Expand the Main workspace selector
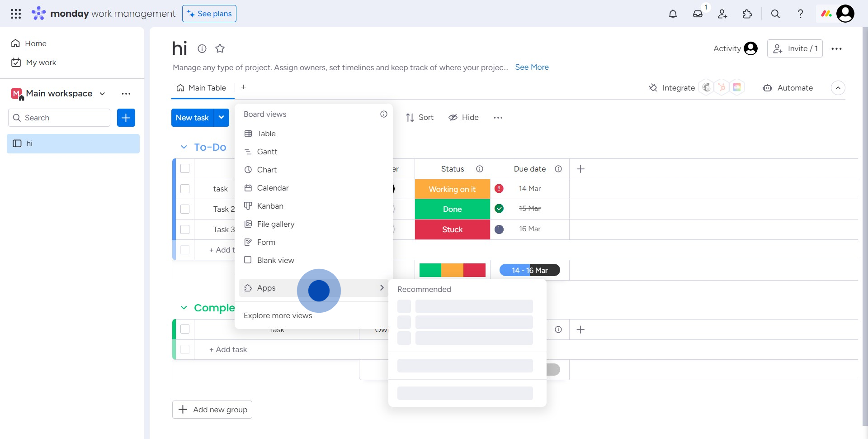This screenshot has width=868, height=439. [103, 94]
